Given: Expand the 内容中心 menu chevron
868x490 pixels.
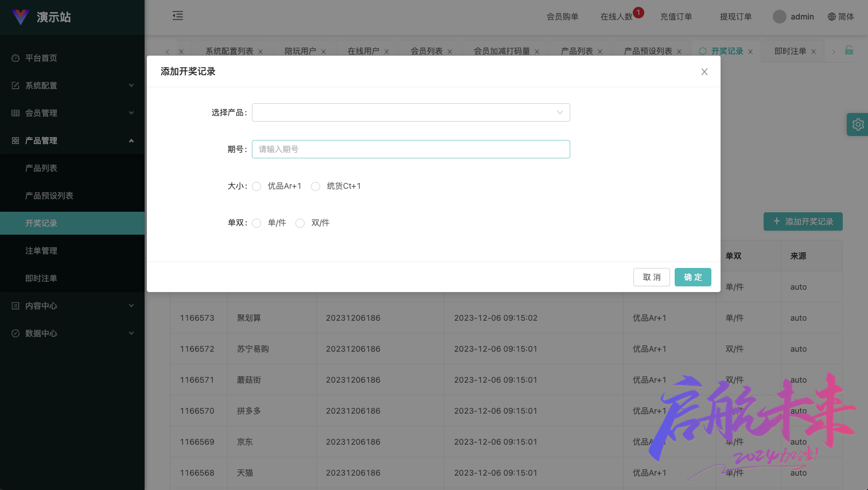Looking at the screenshot, I should point(131,306).
